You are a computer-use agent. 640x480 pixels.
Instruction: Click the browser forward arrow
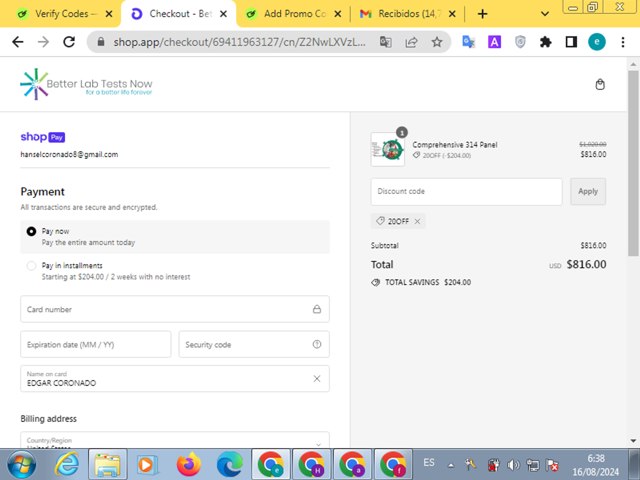[43, 42]
